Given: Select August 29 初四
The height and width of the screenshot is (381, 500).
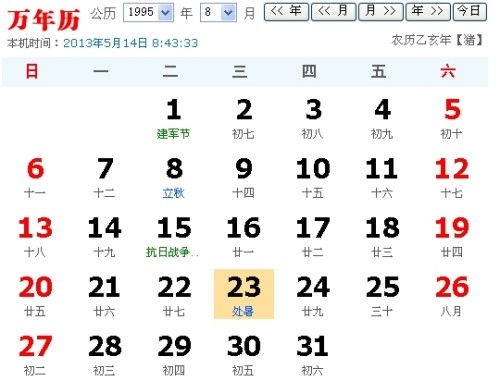Looking at the screenshot, I should pyautogui.click(x=174, y=355).
